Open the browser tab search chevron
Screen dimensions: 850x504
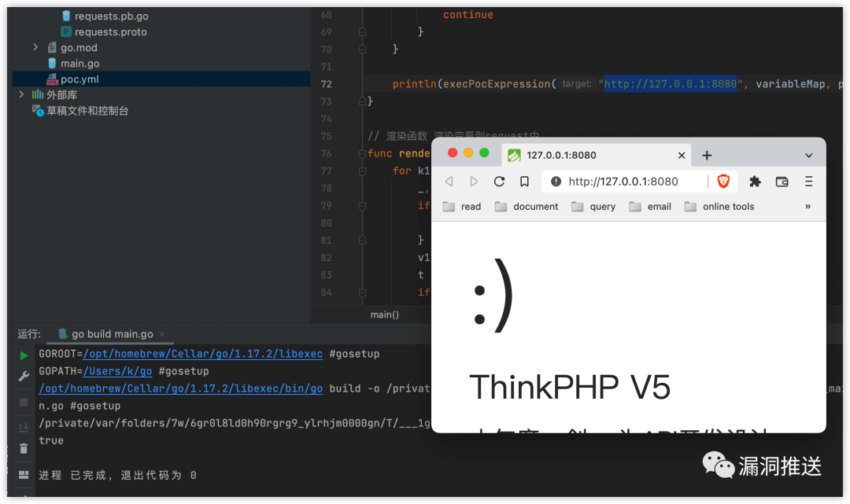[x=808, y=156]
